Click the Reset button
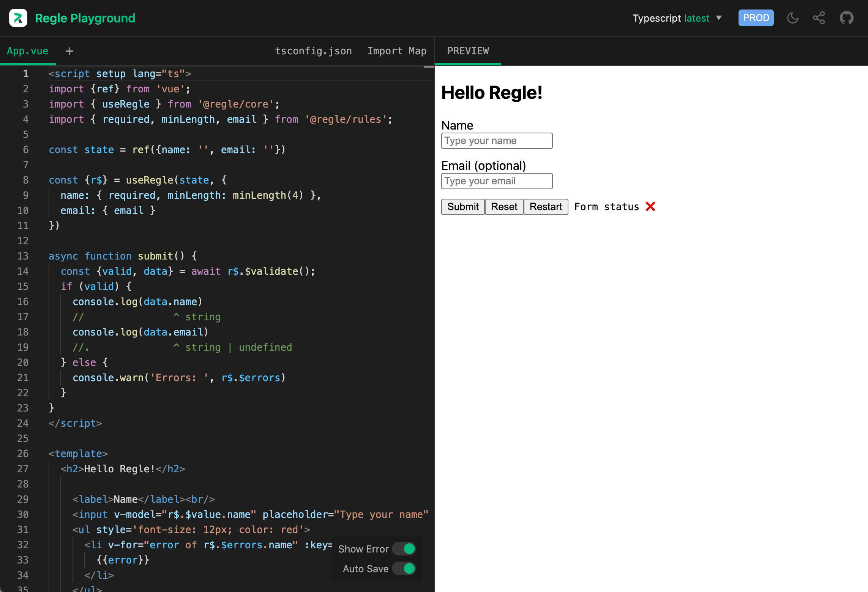 pyautogui.click(x=504, y=207)
